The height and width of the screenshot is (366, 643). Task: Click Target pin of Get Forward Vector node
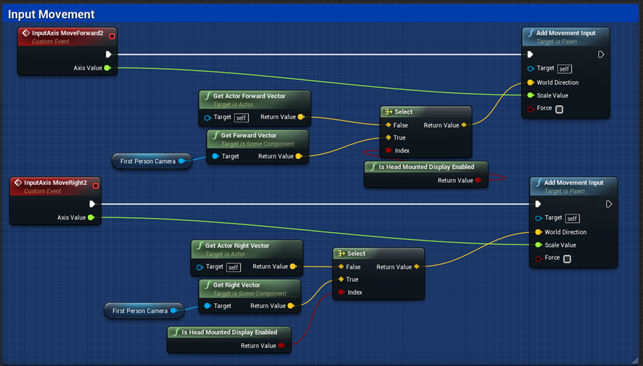pos(215,156)
